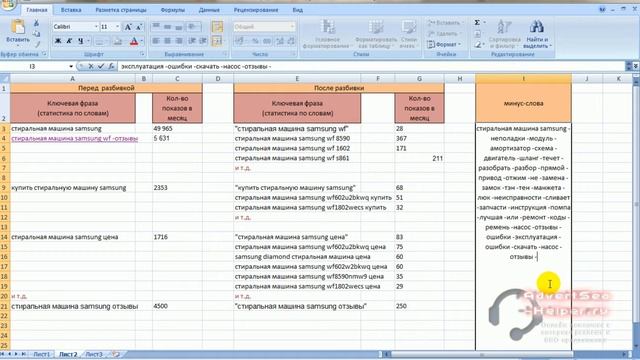Viewport: 640px width, 360px height.
Task: Toggle Underline (Ч) formatting
Action: 80,41
